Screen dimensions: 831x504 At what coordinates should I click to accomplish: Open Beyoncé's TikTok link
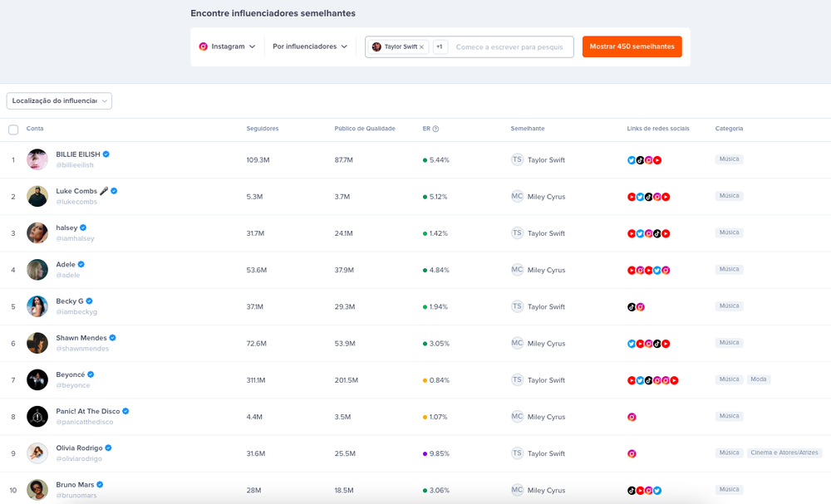click(648, 380)
